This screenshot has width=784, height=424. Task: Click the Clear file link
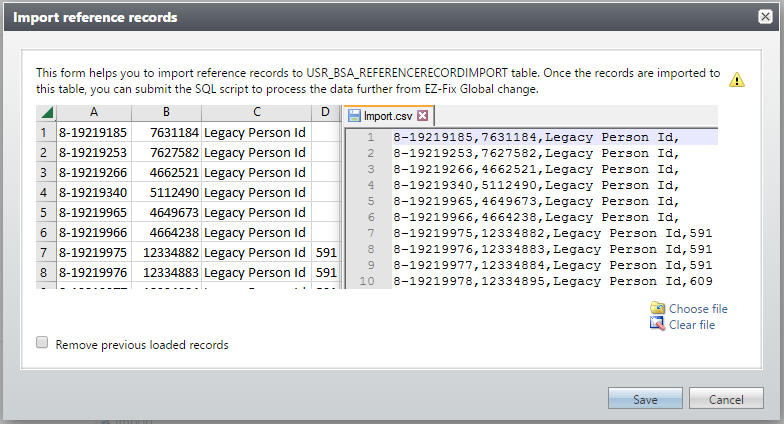[x=692, y=324]
